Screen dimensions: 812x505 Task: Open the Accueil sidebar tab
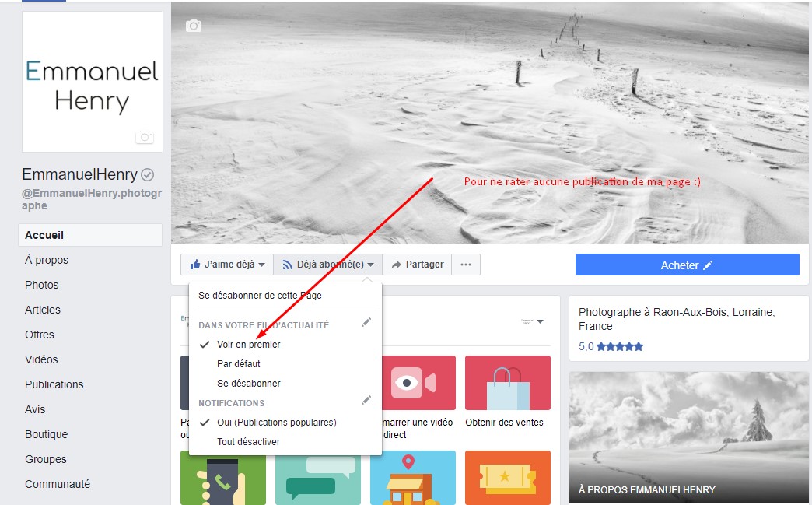click(x=90, y=235)
